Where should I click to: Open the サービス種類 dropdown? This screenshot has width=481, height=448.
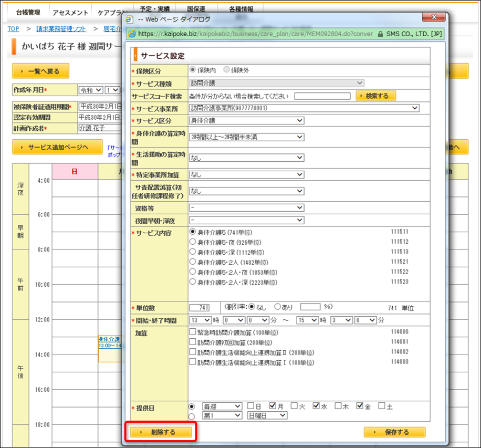click(x=277, y=83)
